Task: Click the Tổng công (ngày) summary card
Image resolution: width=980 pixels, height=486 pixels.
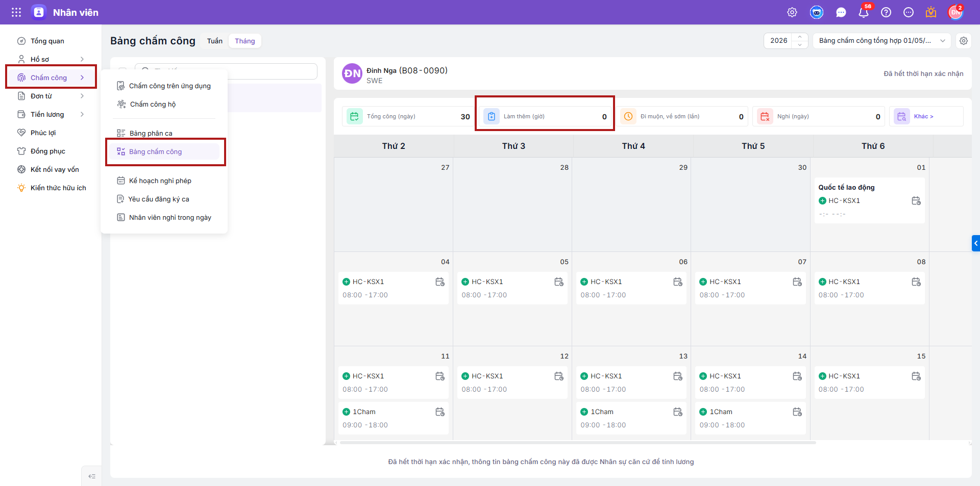Action: (x=408, y=116)
